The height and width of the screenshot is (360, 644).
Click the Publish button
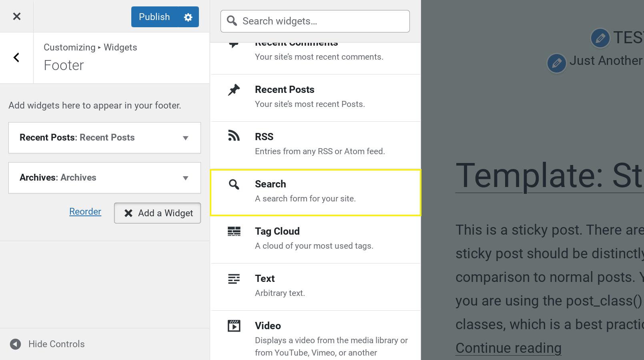tap(154, 17)
